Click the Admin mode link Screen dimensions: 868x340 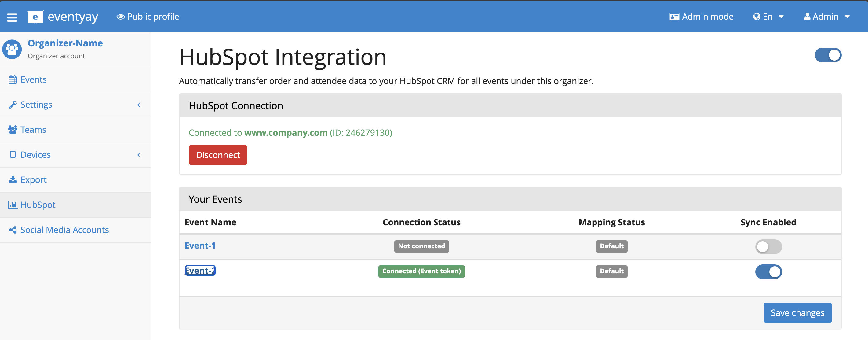[701, 17]
